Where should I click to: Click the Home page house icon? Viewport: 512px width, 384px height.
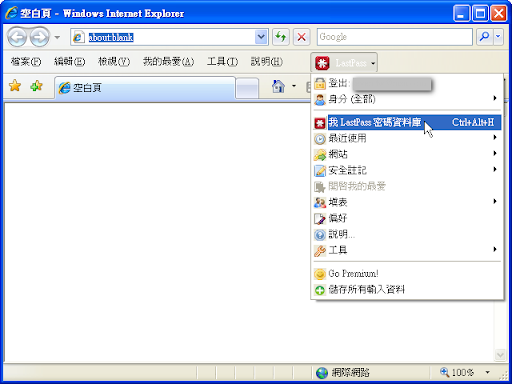tap(278, 87)
